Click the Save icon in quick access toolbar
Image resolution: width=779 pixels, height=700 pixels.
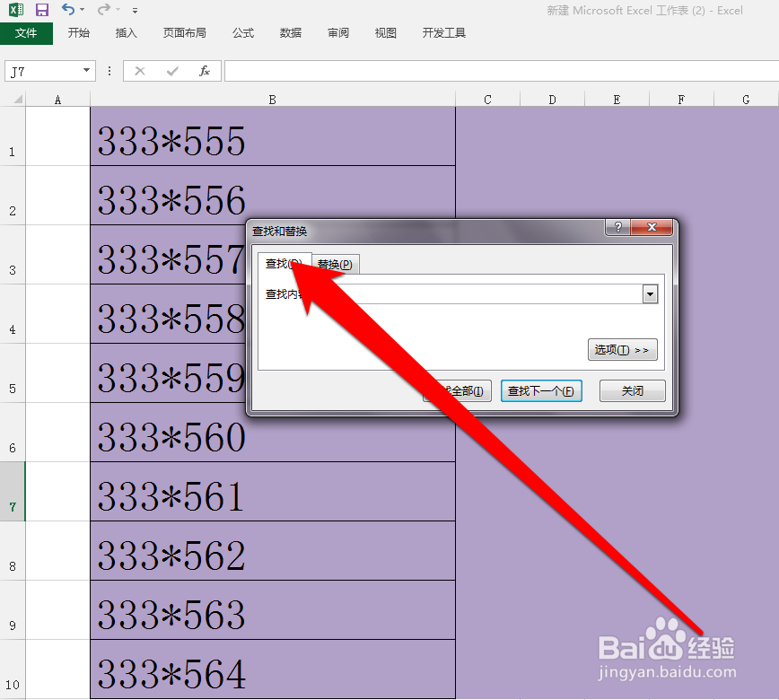click(42, 10)
